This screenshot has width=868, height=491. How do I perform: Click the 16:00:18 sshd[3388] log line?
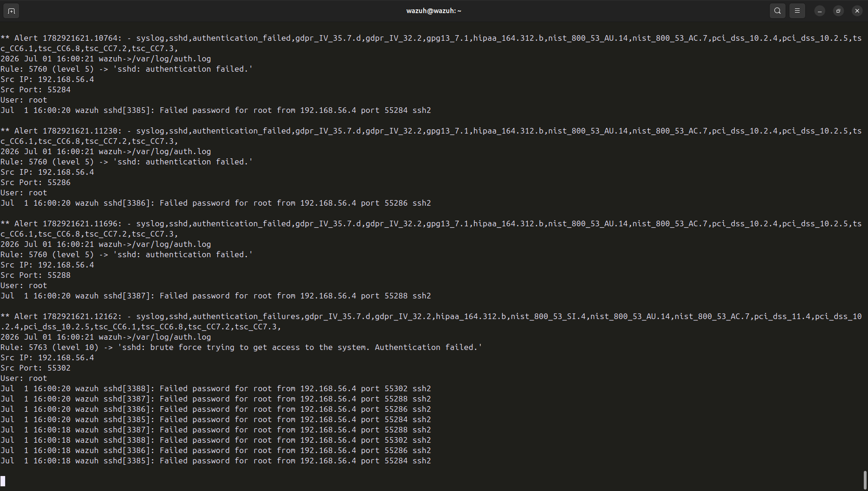216,440
